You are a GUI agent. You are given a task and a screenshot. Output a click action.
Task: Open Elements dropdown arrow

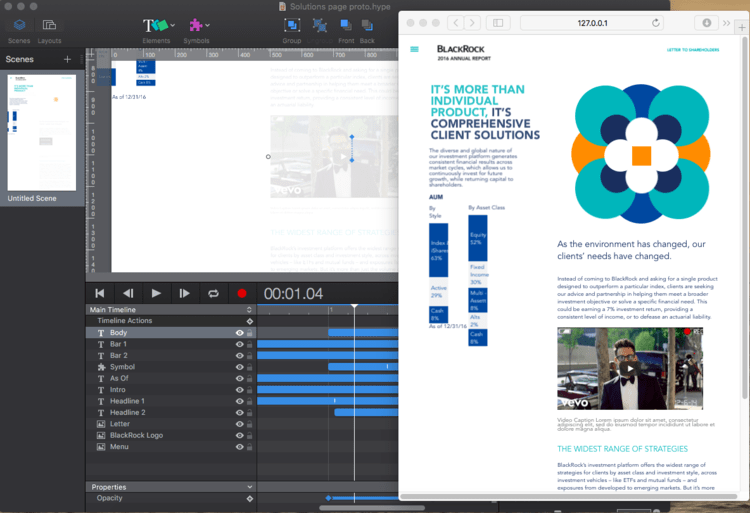[x=173, y=25]
